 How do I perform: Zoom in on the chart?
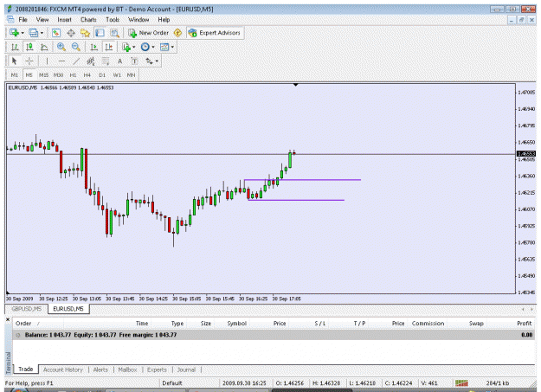click(61, 47)
